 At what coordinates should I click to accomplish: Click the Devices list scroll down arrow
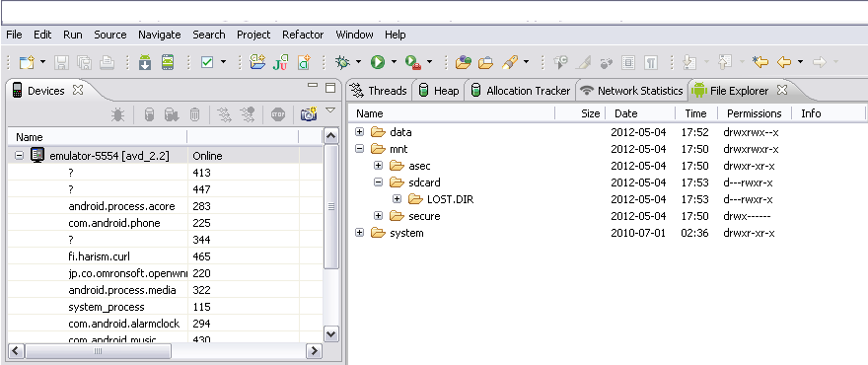tap(330, 334)
